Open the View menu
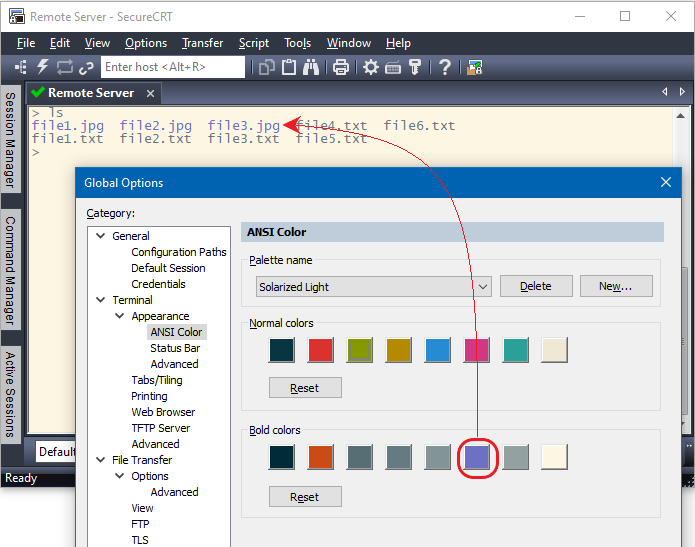Image resolution: width=695 pixels, height=547 pixels. 97,43
